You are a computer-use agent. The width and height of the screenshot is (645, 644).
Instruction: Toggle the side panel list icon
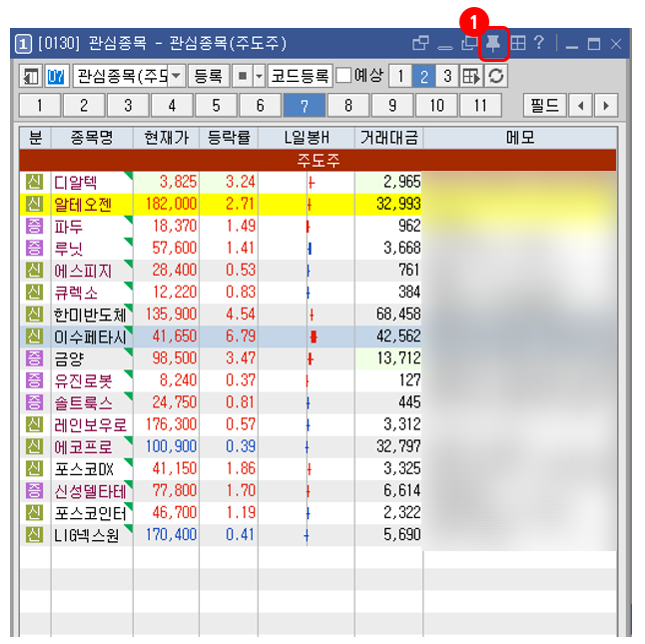pos(31,76)
